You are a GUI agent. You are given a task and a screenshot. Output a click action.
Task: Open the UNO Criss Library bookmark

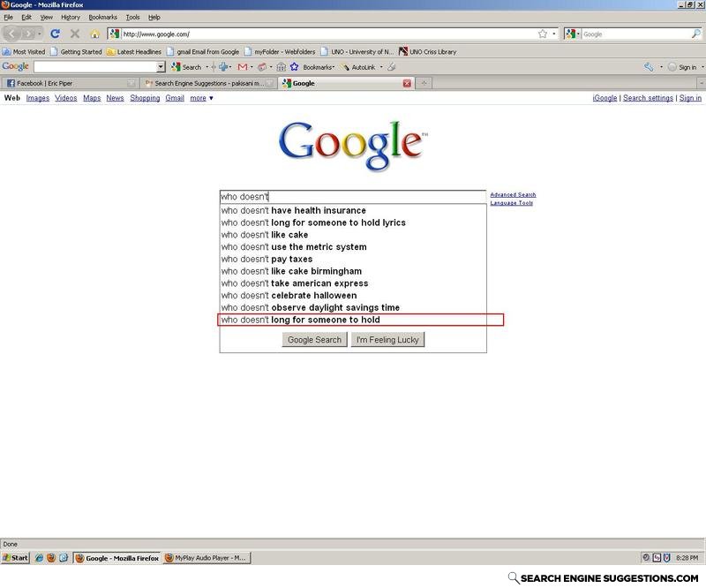[428, 52]
